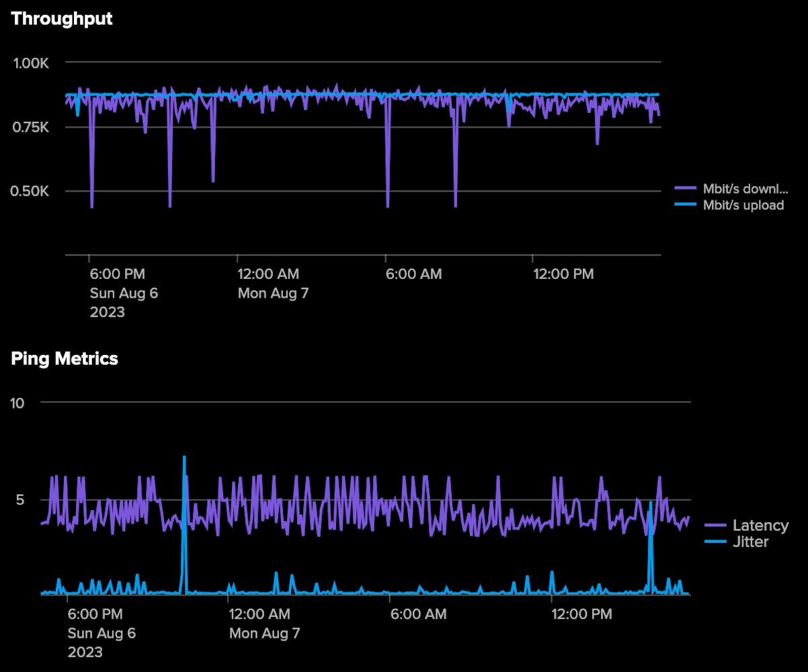Select the Ping Metrics chart title
Viewport: 808px width, 672px height.
click(x=65, y=359)
